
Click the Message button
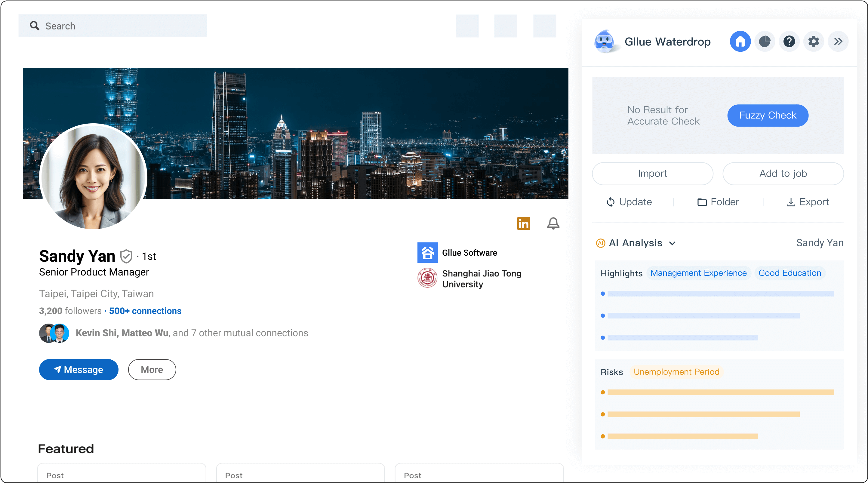(78, 370)
